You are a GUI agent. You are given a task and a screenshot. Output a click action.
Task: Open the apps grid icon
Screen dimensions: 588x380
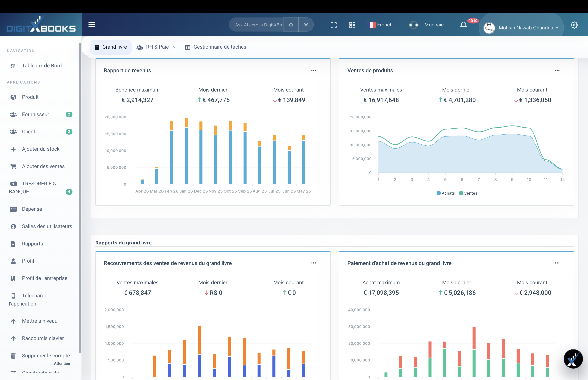point(352,25)
